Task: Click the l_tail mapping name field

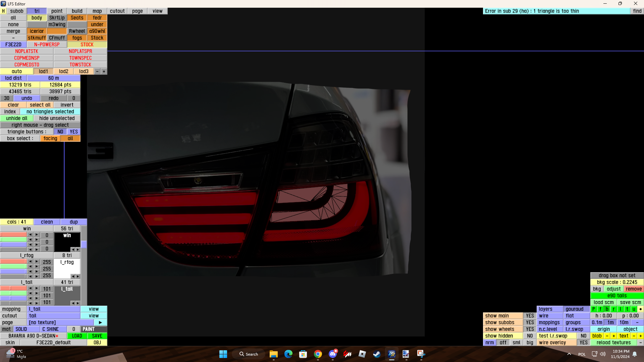Action: tap(53, 309)
